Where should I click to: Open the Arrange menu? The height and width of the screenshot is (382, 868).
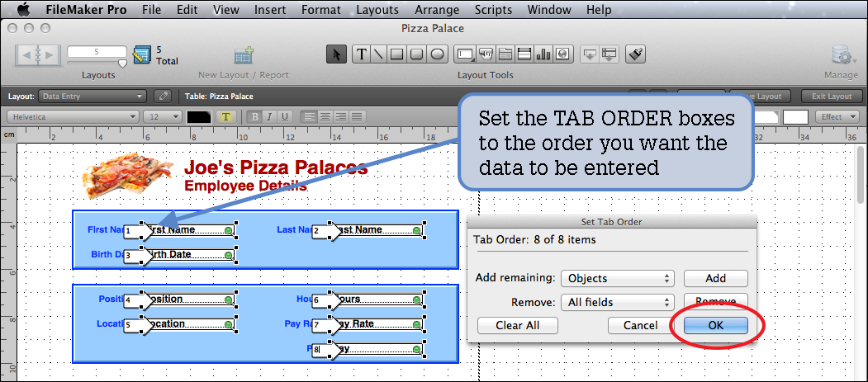point(437,9)
